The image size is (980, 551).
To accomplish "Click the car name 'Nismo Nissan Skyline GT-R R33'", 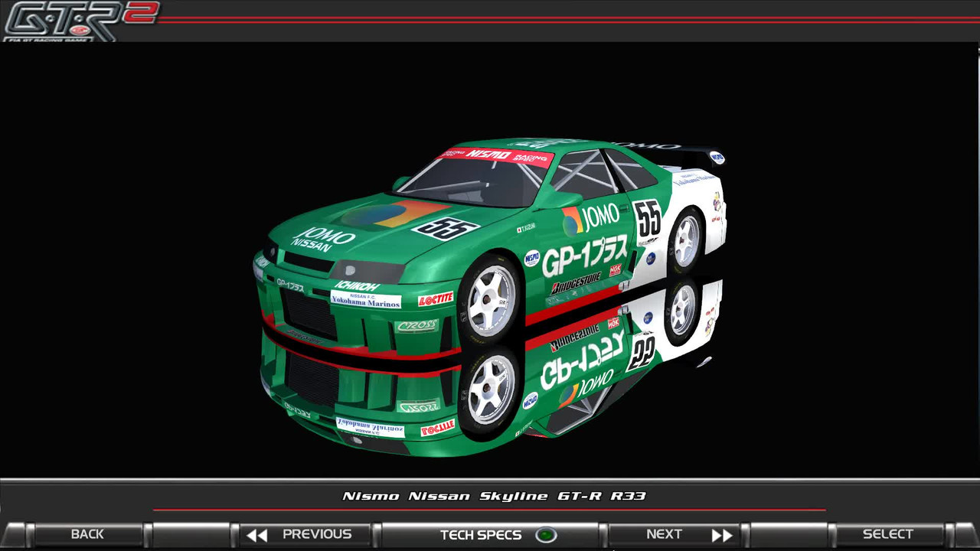I will pos(495,496).
